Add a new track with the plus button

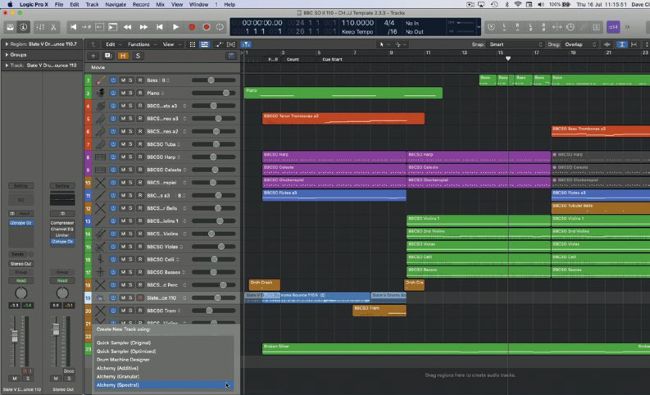[93, 56]
